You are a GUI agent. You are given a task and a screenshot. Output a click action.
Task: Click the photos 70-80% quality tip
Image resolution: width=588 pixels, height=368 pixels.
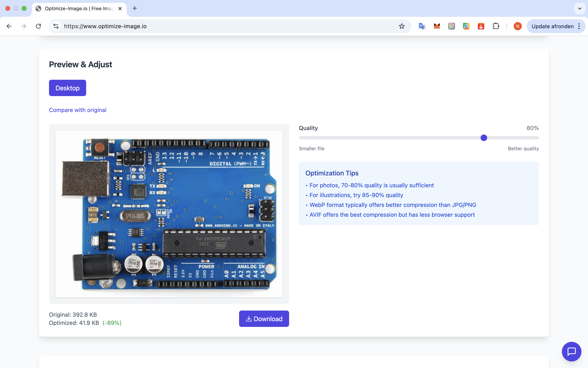pos(372,185)
